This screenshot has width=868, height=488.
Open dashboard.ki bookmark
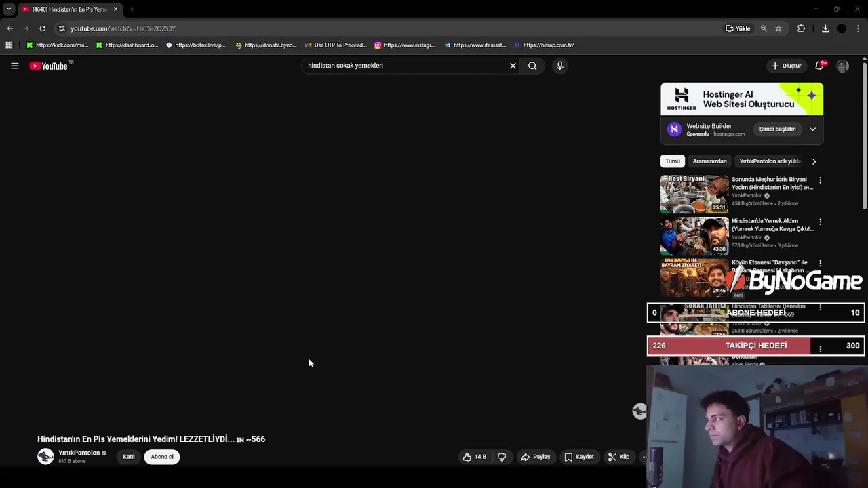[x=127, y=45]
